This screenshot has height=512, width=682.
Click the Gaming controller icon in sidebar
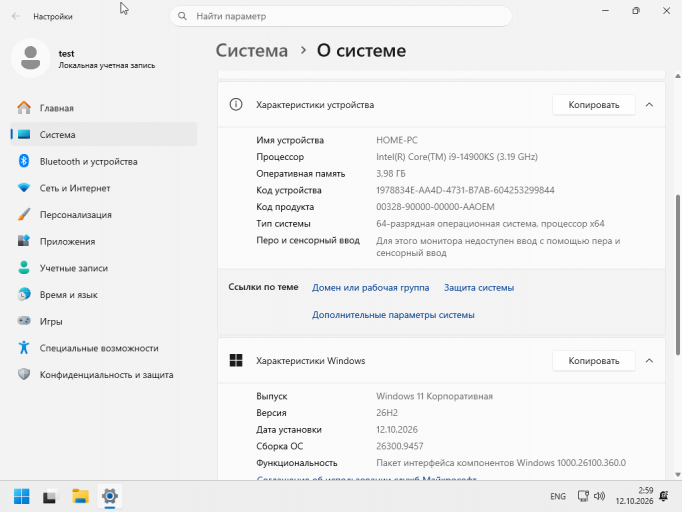click(x=24, y=321)
